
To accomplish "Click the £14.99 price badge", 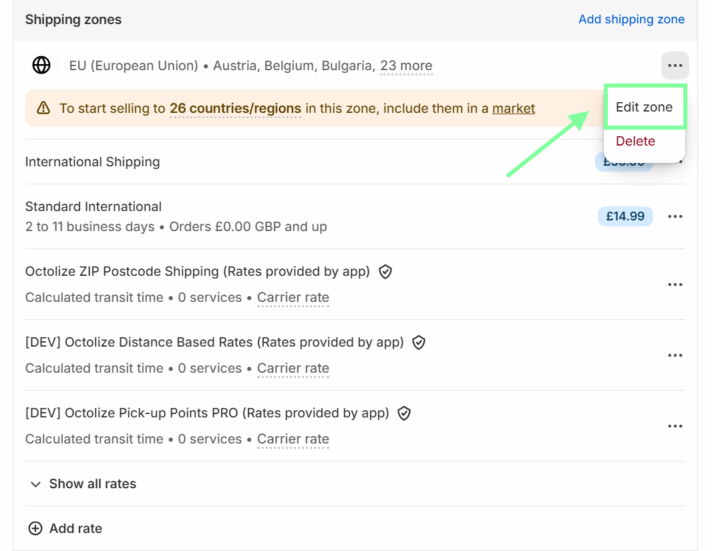I will click(x=625, y=216).
